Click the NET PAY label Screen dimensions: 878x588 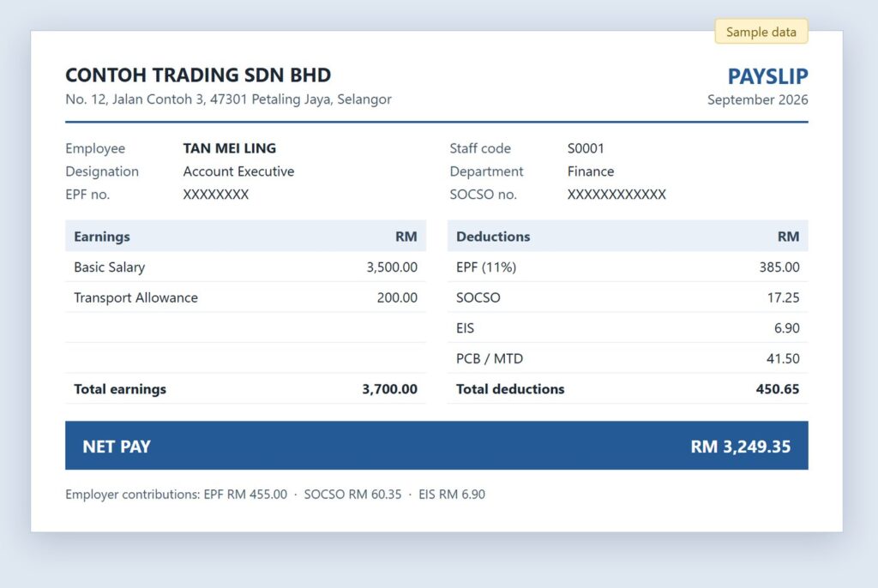pyautogui.click(x=117, y=447)
